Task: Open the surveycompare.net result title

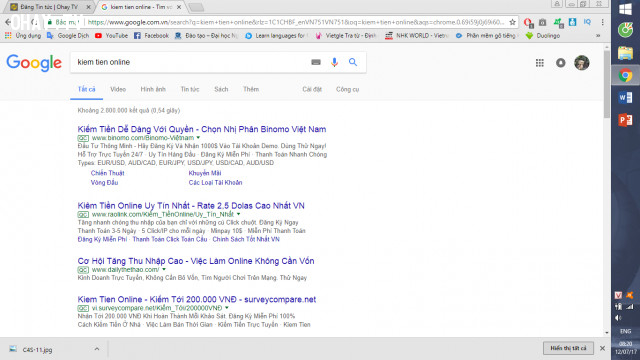Action: pyautogui.click(x=197, y=299)
